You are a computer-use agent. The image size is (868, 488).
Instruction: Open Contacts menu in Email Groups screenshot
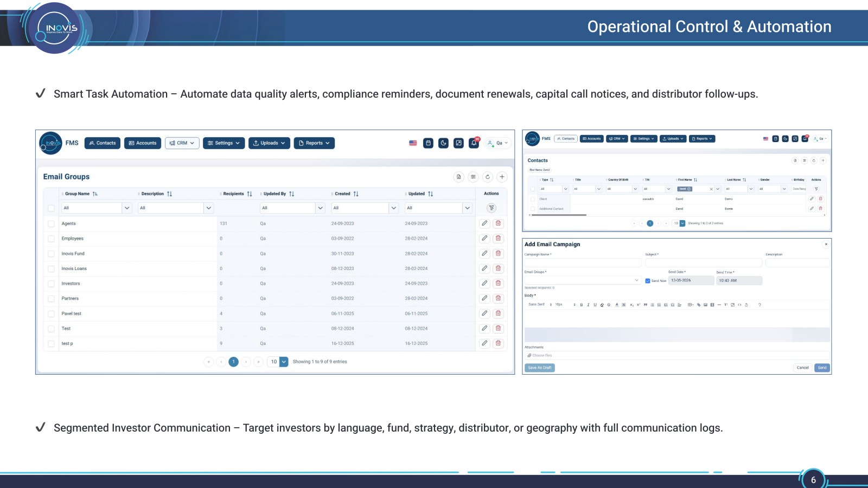[x=103, y=143]
